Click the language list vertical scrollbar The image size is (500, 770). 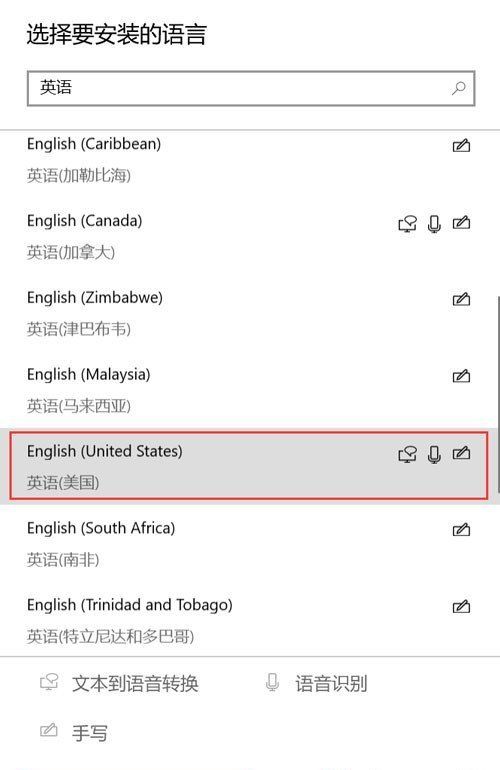click(499, 393)
